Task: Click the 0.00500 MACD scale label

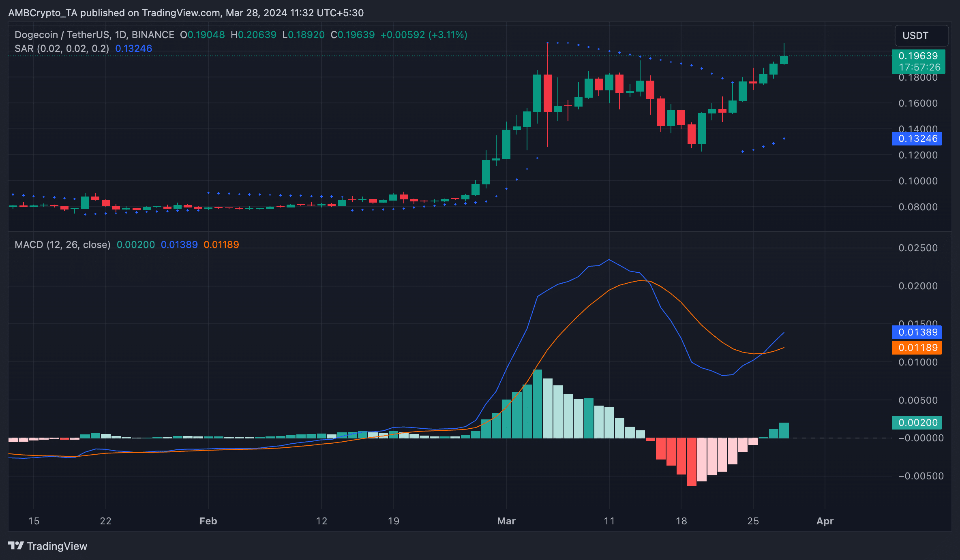Action: click(x=918, y=400)
